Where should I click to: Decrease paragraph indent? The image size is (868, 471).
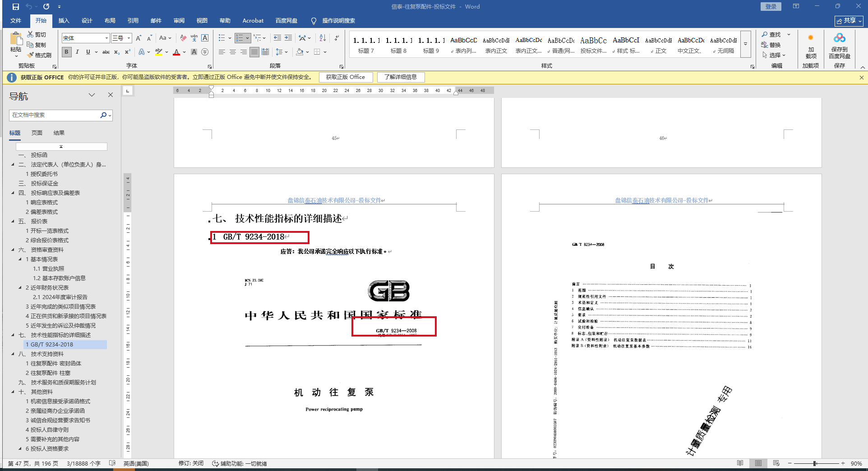click(x=277, y=38)
